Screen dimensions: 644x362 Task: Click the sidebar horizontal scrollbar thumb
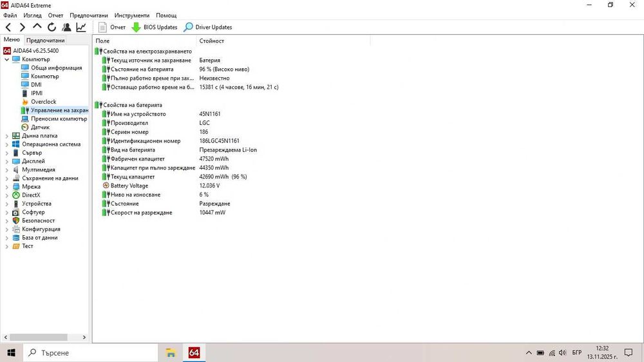click(39, 337)
